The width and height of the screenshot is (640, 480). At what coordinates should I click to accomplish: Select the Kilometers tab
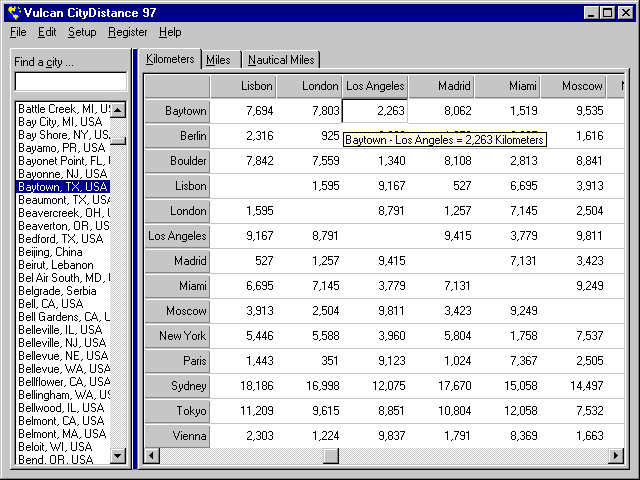[x=170, y=59]
